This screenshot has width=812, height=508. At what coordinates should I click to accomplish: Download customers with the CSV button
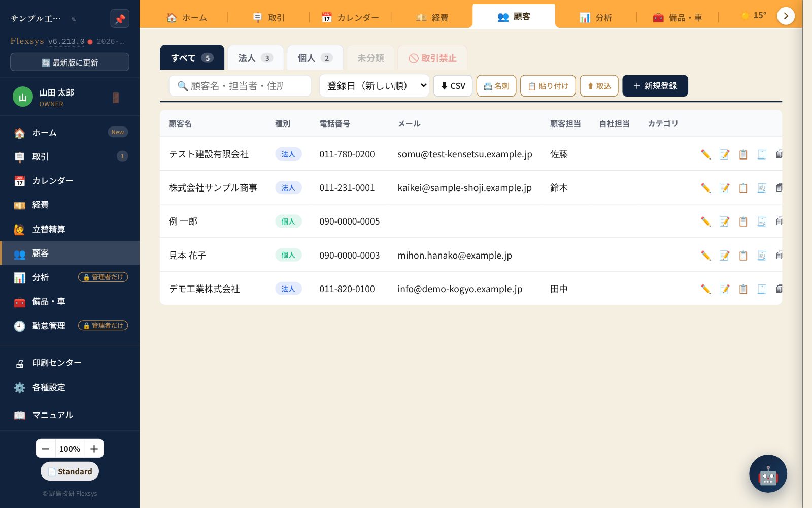point(453,86)
